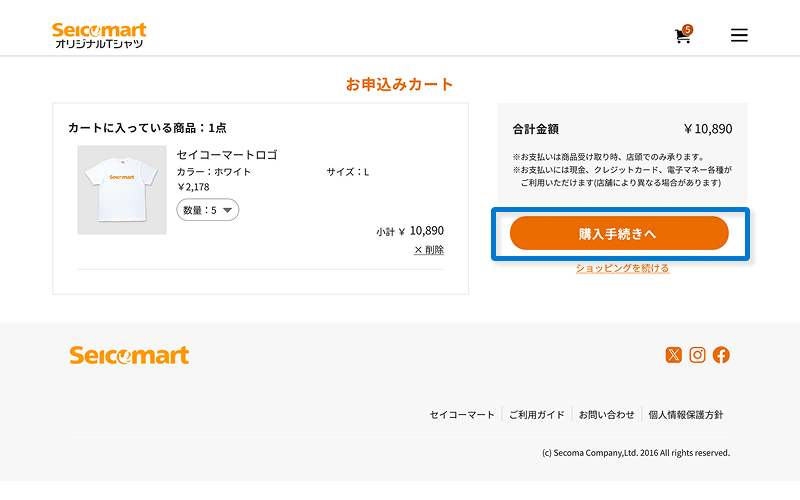Open ご利用ガイド footer link
The image size is (800, 500).
pyautogui.click(x=537, y=415)
